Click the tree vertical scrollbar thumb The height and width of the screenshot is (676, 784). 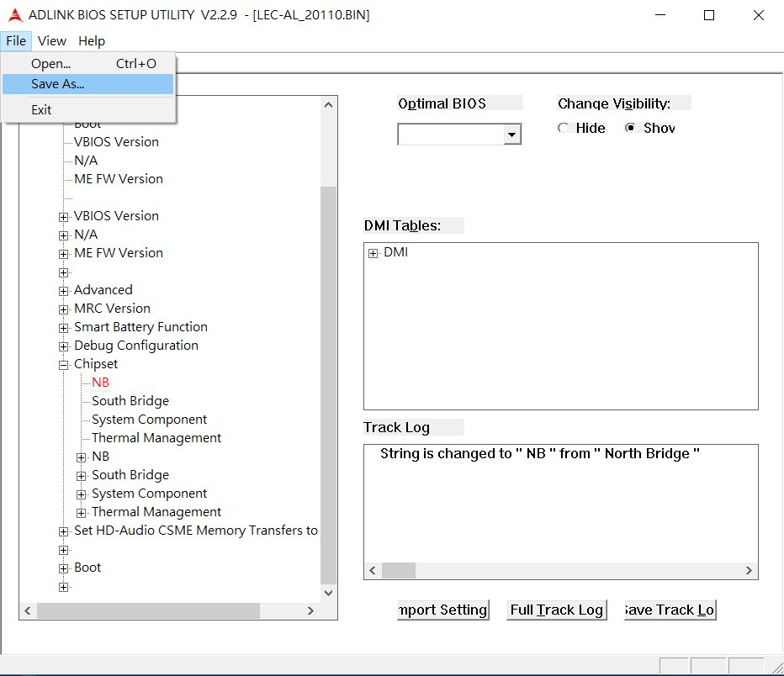tap(329, 385)
